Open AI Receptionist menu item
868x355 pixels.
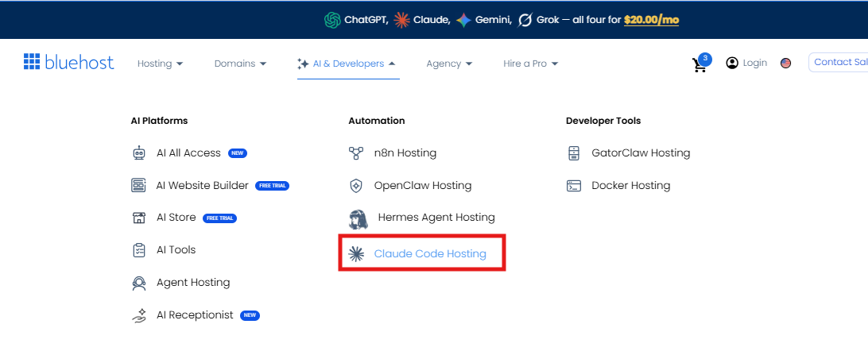click(195, 314)
